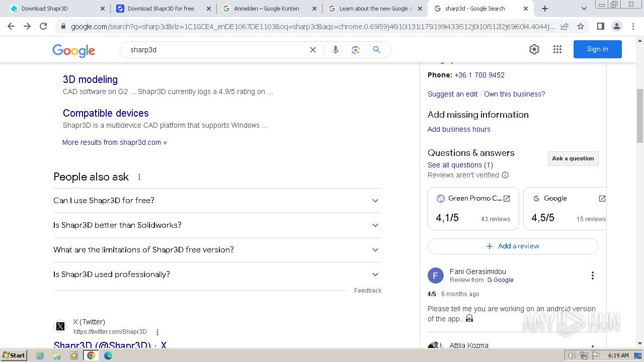Open options for People also ask

(x=139, y=177)
